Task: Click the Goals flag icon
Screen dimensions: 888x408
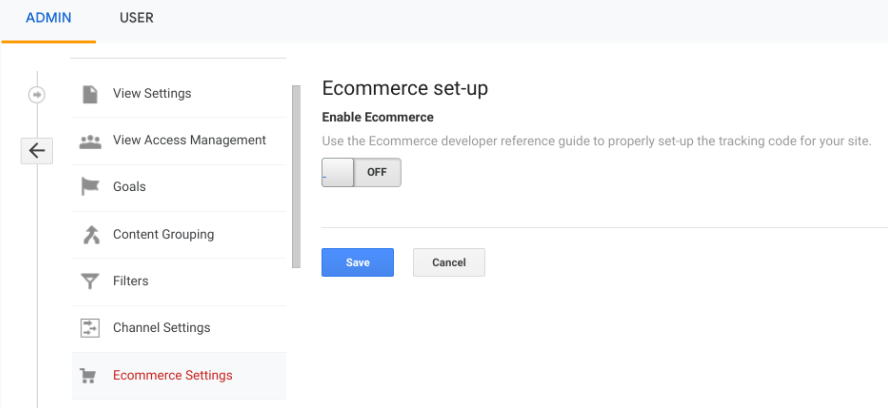Action: [90, 187]
